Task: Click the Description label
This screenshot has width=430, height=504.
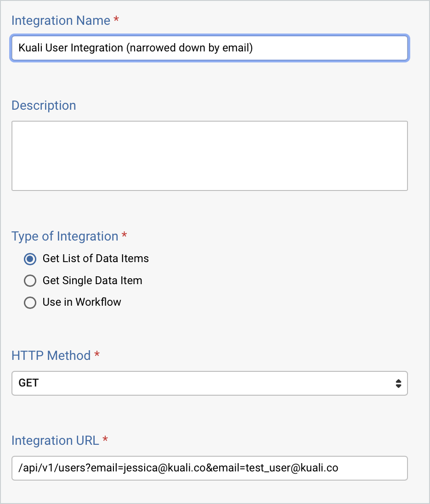Action: pyautogui.click(x=44, y=106)
